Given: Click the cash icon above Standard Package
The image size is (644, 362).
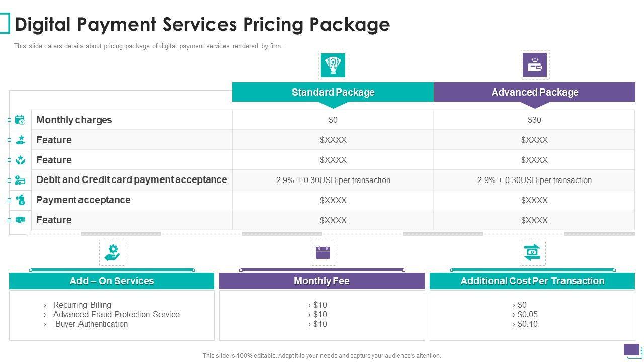Looking at the screenshot, I should [x=333, y=65].
